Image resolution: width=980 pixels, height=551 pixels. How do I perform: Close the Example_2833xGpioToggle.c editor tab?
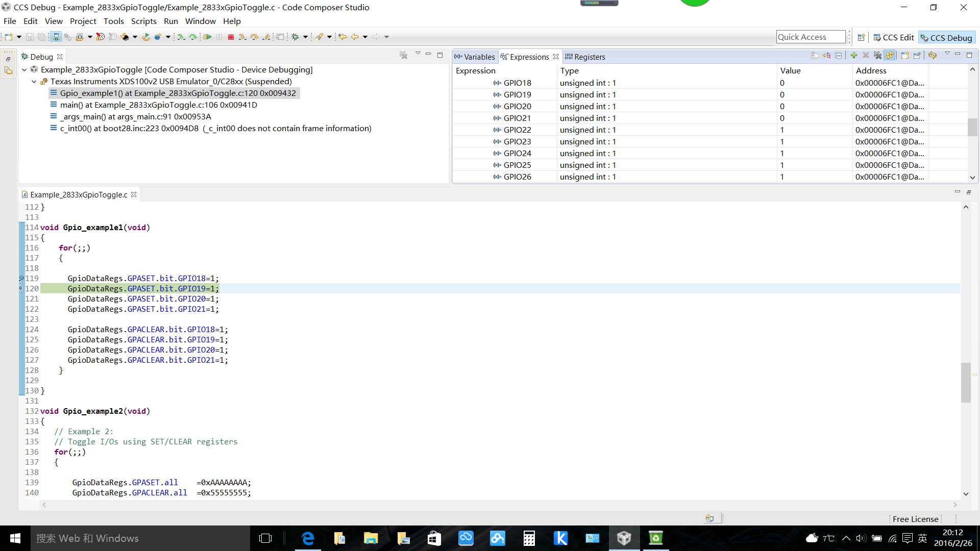point(134,194)
